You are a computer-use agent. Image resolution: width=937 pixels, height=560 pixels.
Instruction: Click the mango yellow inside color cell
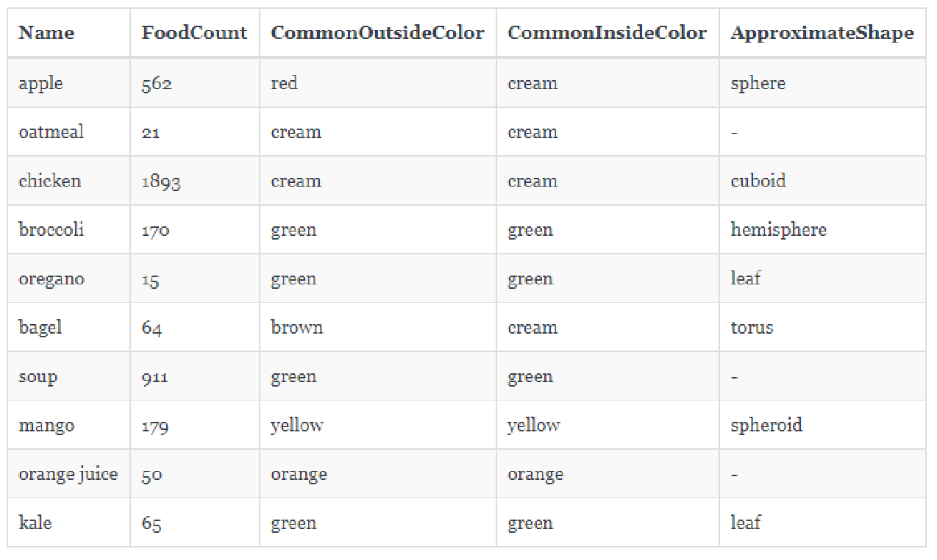tap(533, 426)
